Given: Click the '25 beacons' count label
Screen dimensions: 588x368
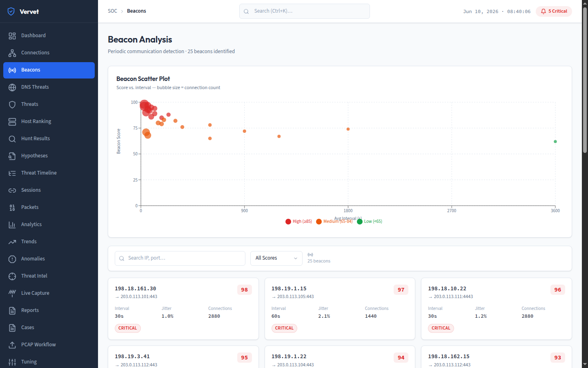Looking at the screenshot, I should pyautogui.click(x=319, y=261).
